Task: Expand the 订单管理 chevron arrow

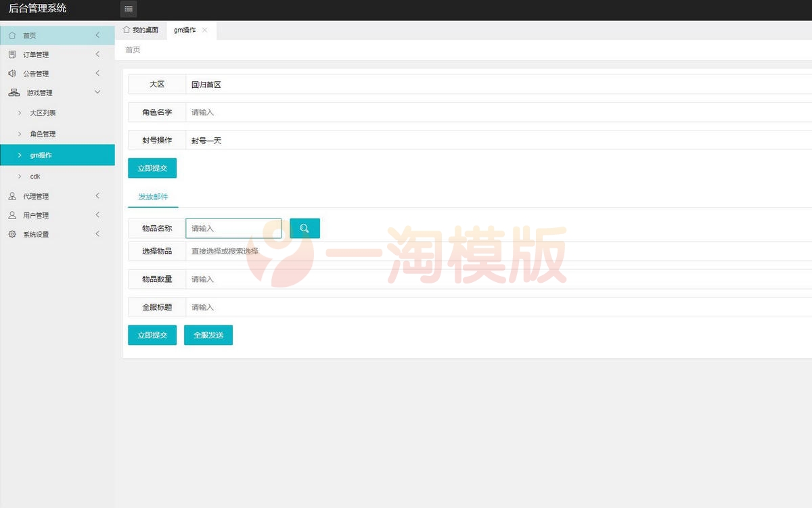Action: click(97, 54)
